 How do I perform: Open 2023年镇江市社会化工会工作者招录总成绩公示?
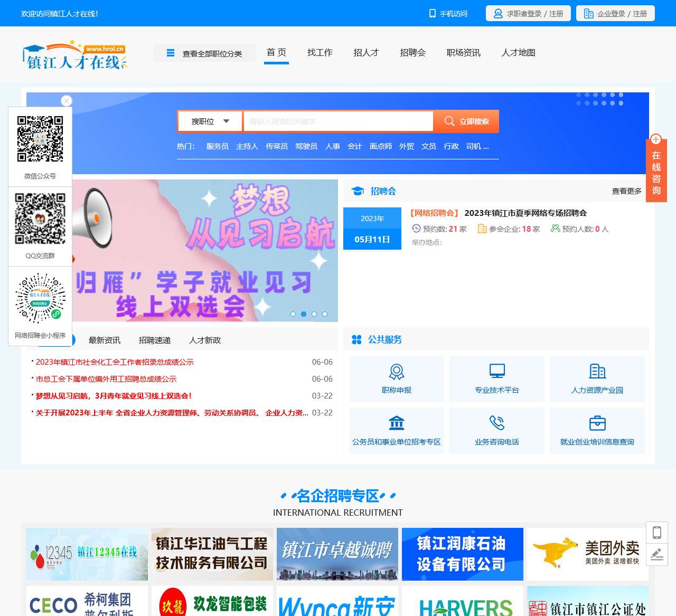(115, 362)
